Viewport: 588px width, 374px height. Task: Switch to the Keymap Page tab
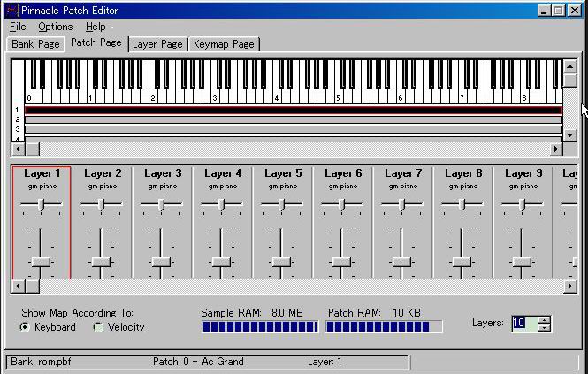(224, 44)
